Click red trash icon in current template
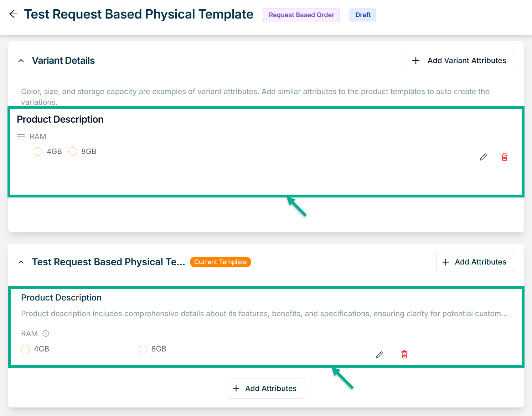 pyautogui.click(x=404, y=355)
